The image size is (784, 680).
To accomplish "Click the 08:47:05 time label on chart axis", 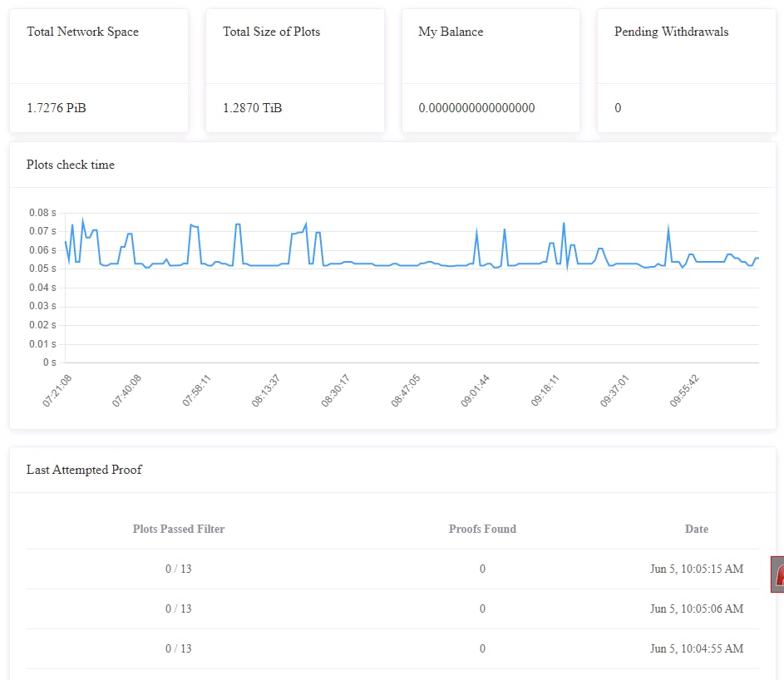I will coord(406,390).
